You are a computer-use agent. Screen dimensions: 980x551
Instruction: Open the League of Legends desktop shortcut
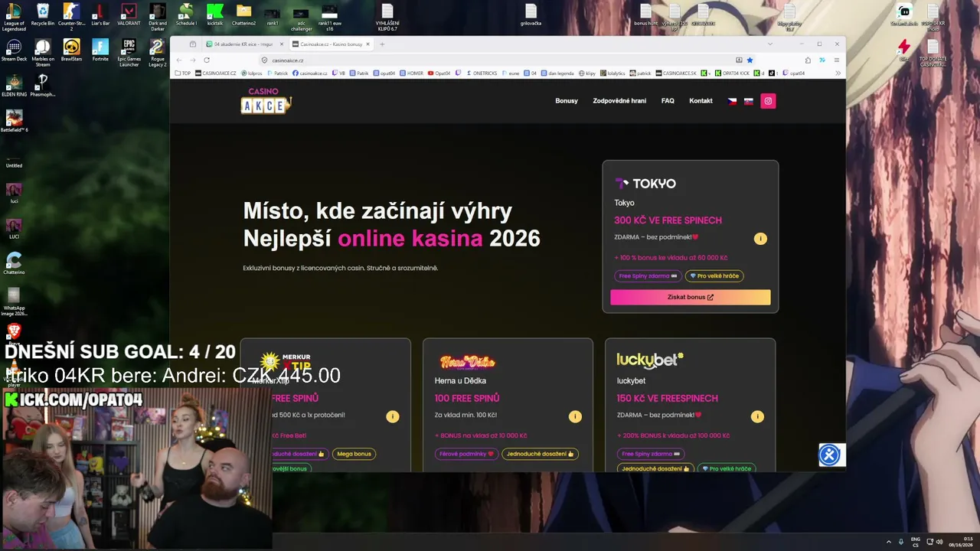point(14,15)
